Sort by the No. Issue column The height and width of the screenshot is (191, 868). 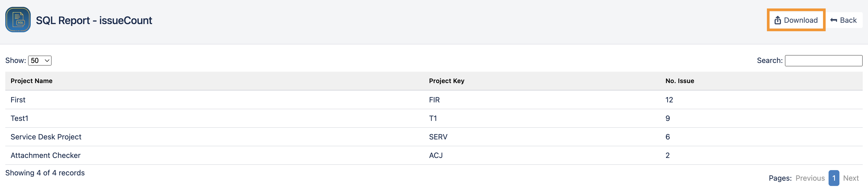pyautogui.click(x=679, y=81)
